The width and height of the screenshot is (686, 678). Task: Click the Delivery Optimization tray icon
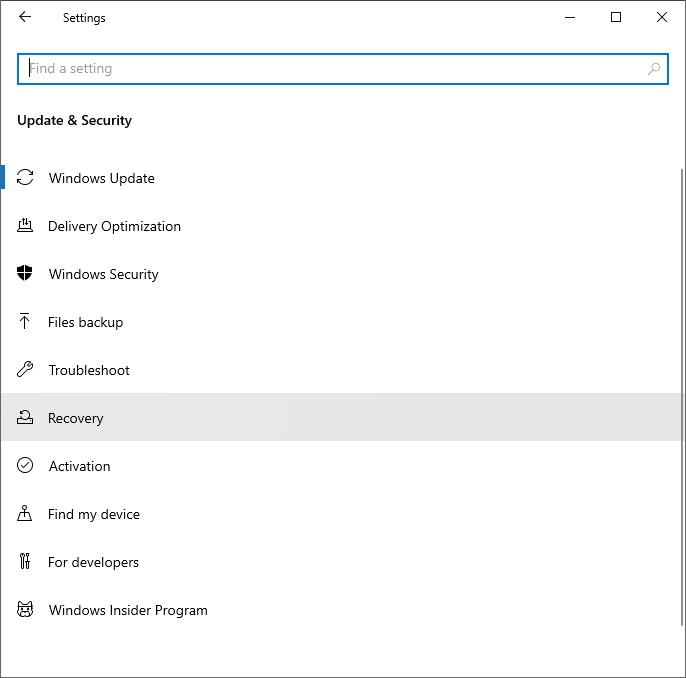[x=25, y=226]
